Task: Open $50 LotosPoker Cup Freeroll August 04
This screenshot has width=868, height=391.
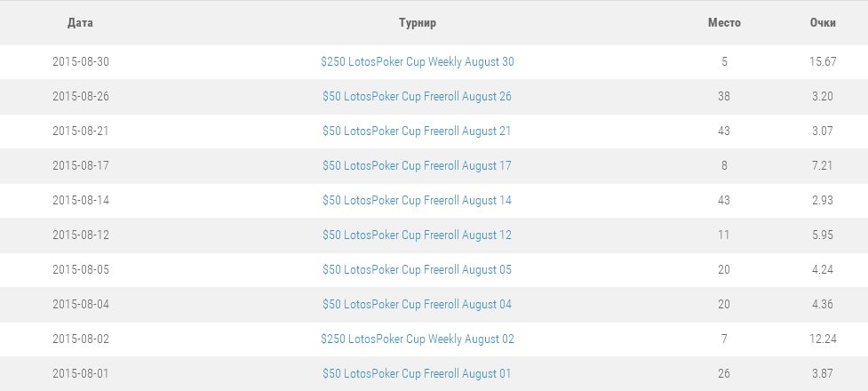Action: (417, 305)
